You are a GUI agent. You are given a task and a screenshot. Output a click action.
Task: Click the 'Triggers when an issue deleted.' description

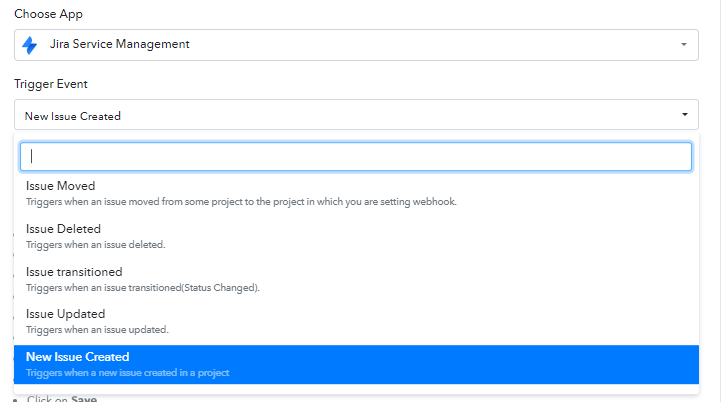96,245
